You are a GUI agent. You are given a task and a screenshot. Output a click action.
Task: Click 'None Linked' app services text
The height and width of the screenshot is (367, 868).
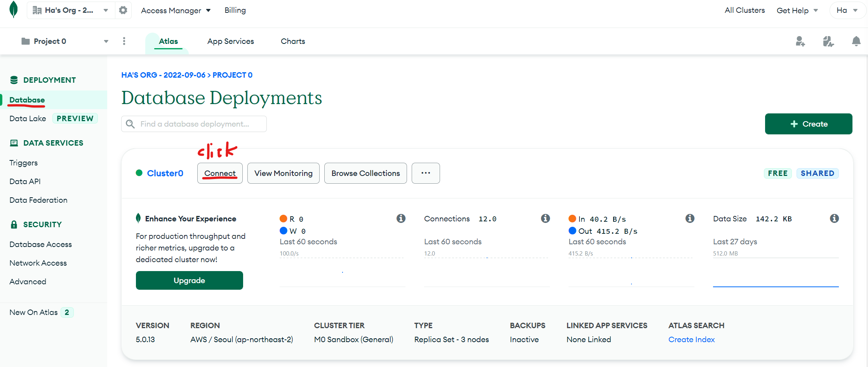(x=588, y=339)
